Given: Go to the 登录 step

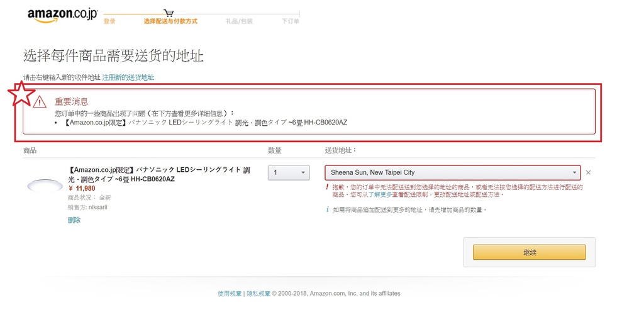Looking at the screenshot, I should (x=109, y=21).
